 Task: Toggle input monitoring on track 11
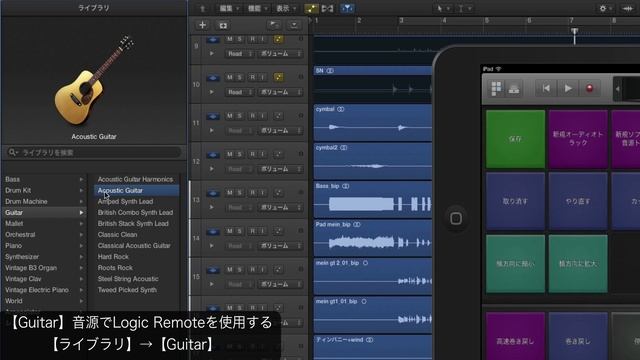pyautogui.click(x=262, y=116)
